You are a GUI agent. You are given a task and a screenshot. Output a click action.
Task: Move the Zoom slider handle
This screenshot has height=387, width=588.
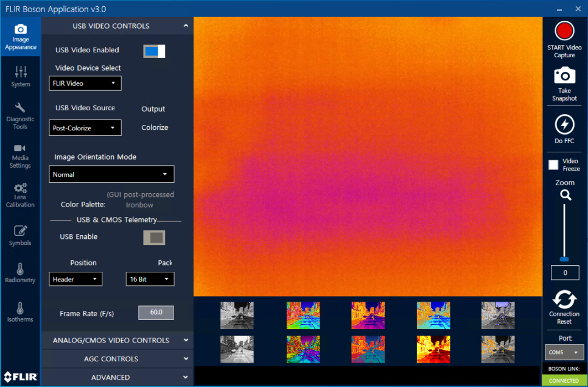point(564,260)
